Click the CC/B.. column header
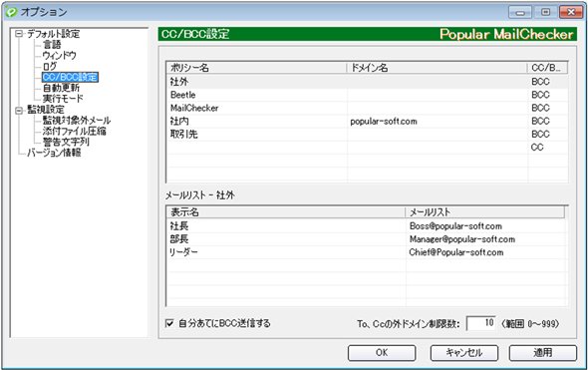The height and width of the screenshot is (370, 588). point(547,68)
